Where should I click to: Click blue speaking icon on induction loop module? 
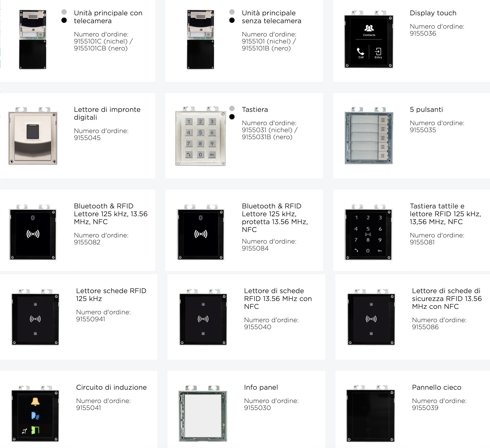(35, 416)
